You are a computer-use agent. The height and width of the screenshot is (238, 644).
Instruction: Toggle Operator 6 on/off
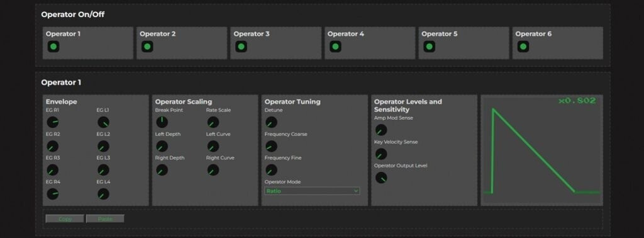click(523, 47)
